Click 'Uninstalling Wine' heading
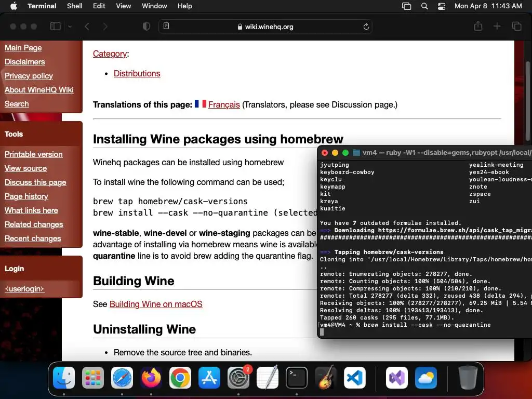This screenshot has height=399, width=532. pyautogui.click(x=144, y=329)
